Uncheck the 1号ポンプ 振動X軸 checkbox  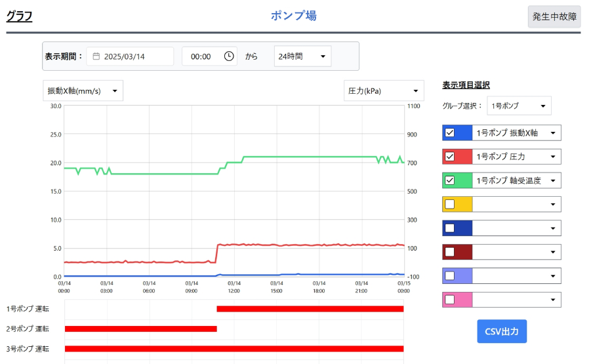(450, 133)
